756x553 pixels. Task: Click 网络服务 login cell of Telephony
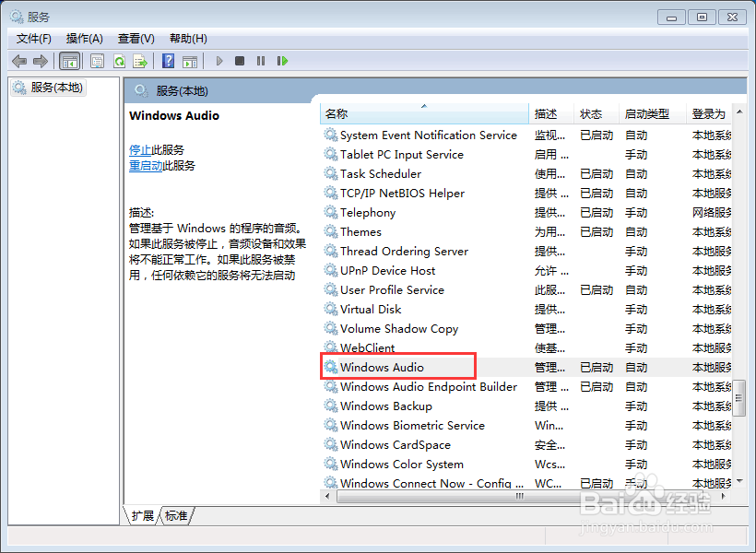(x=712, y=212)
